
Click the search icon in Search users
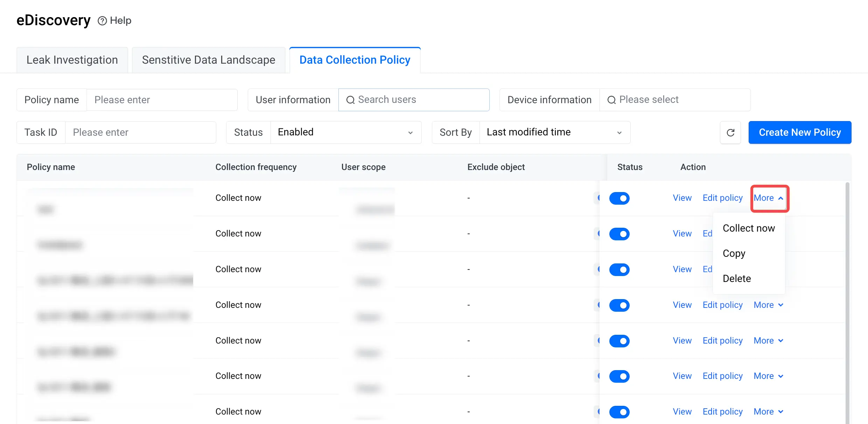pos(350,100)
